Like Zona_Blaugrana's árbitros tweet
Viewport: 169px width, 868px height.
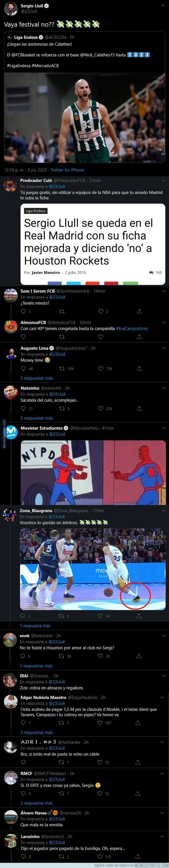tap(100, 616)
